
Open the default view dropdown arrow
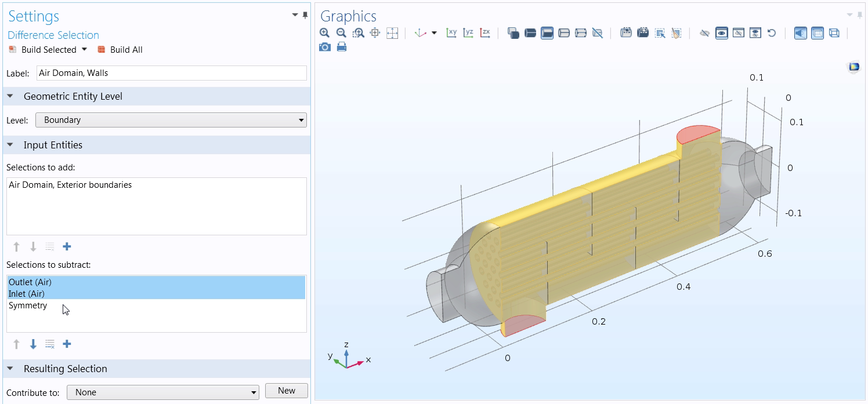pos(434,33)
